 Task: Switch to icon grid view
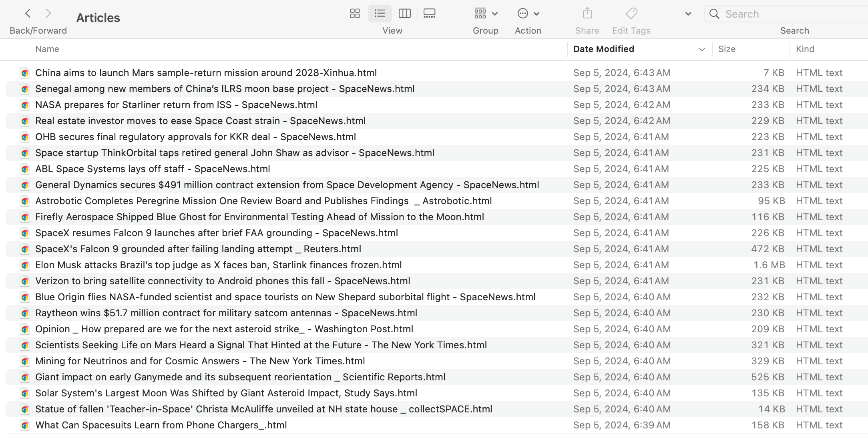point(354,14)
